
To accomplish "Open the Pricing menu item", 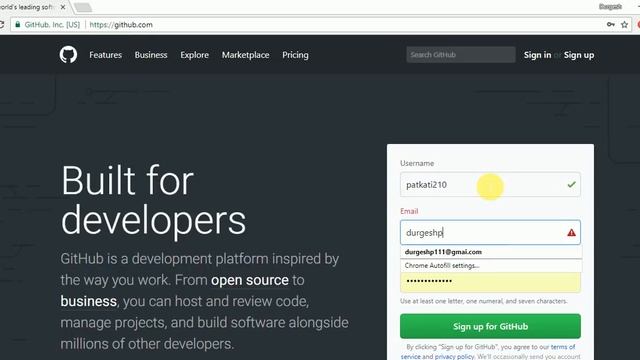I will pyautogui.click(x=295, y=55).
